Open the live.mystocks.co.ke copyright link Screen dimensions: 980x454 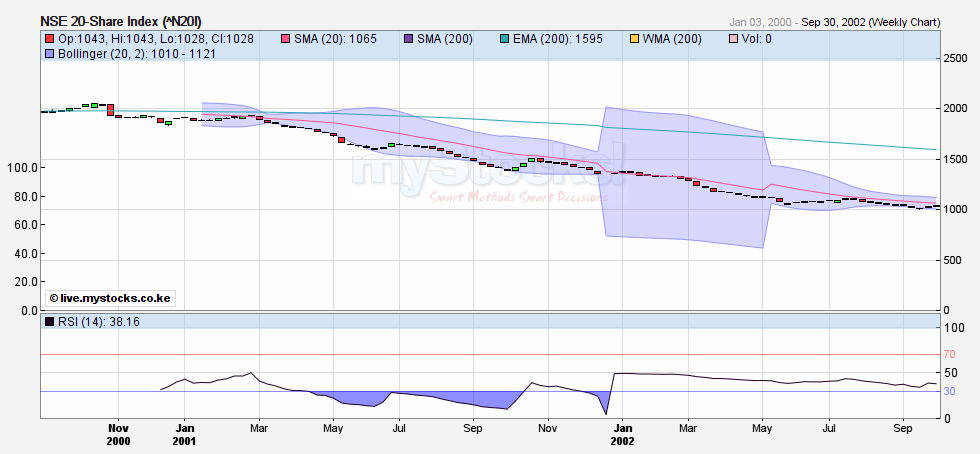[110, 298]
